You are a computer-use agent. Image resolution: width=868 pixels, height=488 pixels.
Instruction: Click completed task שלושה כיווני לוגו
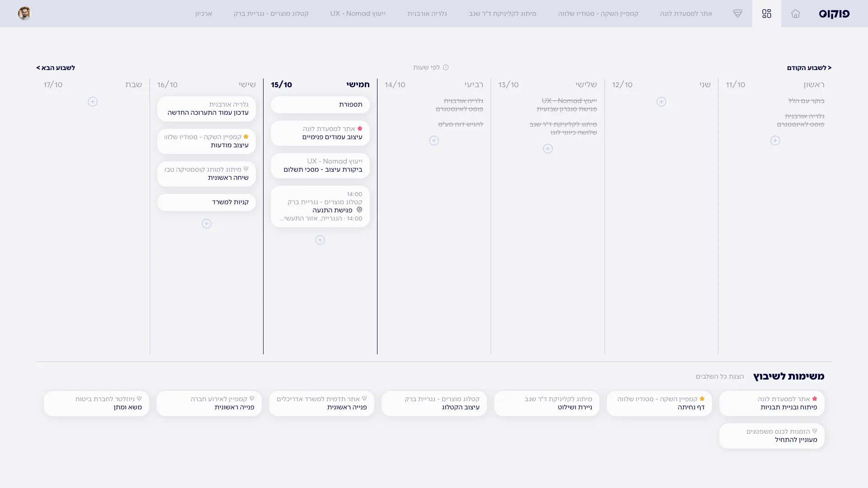tap(574, 132)
